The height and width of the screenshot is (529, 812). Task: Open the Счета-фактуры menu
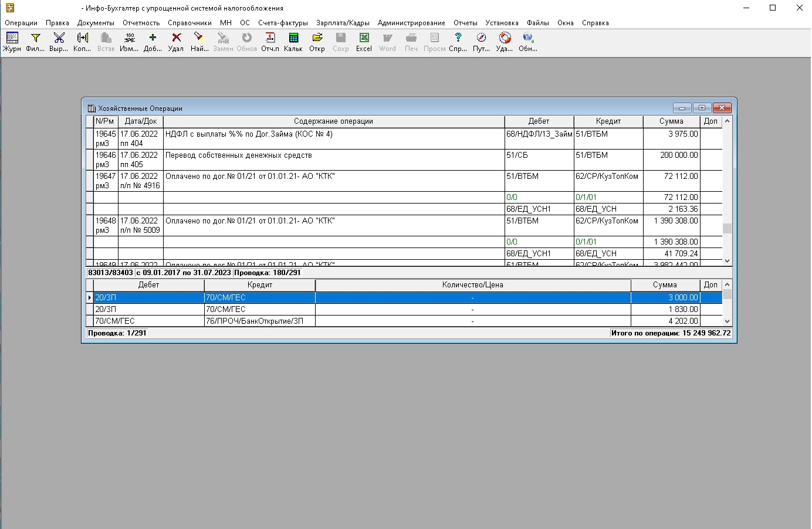[283, 23]
